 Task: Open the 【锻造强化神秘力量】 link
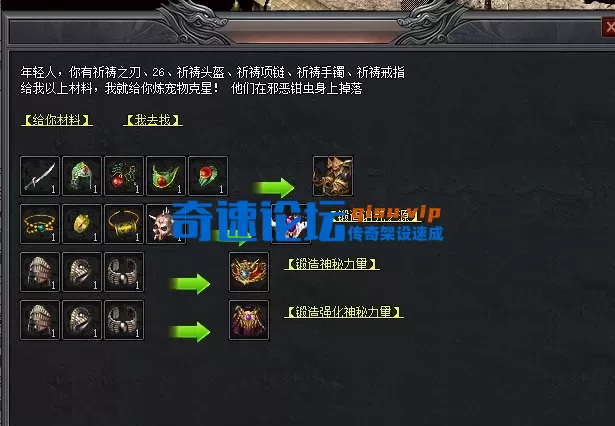pyautogui.click(x=344, y=312)
